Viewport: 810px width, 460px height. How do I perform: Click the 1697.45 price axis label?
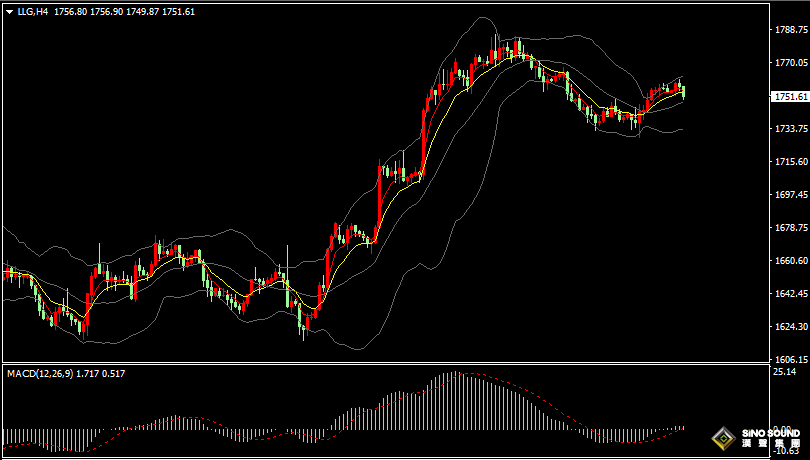pyautogui.click(x=790, y=196)
